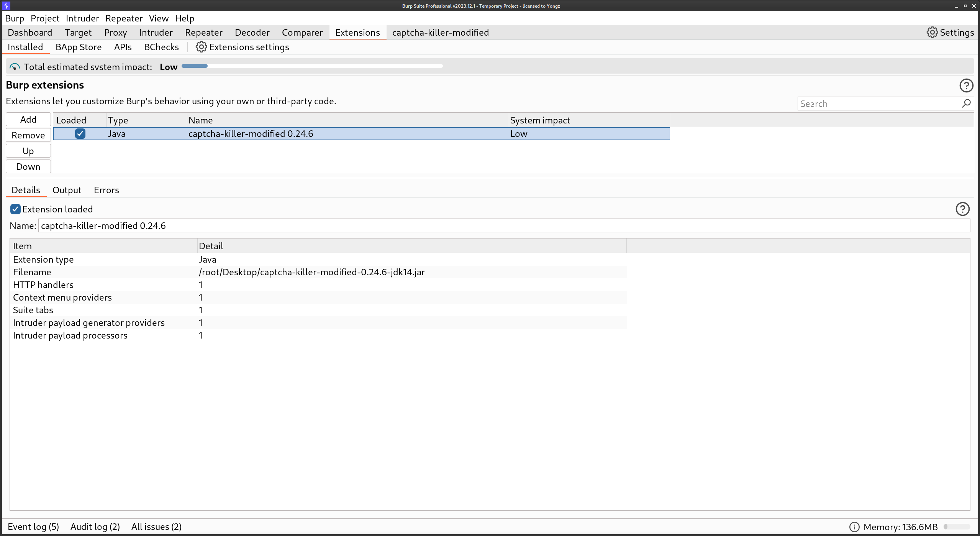The width and height of the screenshot is (980, 536).
Task: Open the Settings gear icon
Action: [x=932, y=33]
